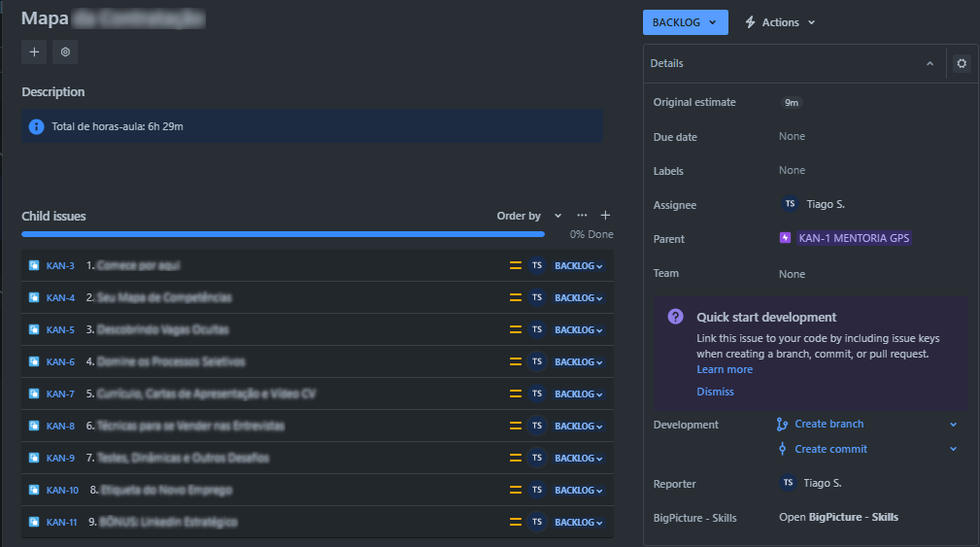980x547 pixels.
Task: Open the BACKLOG status dropdown at the top
Action: click(x=685, y=22)
